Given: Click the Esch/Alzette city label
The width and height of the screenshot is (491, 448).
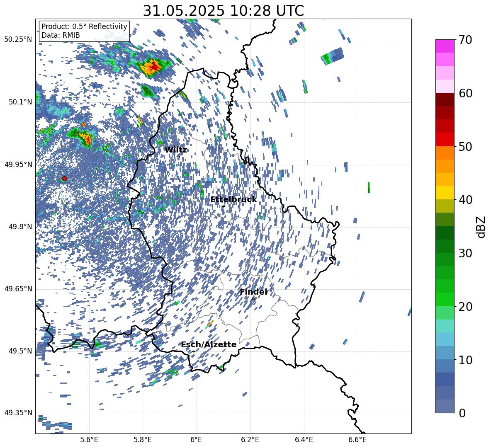Looking at the screenshot, I should click(x=209, y=344).
